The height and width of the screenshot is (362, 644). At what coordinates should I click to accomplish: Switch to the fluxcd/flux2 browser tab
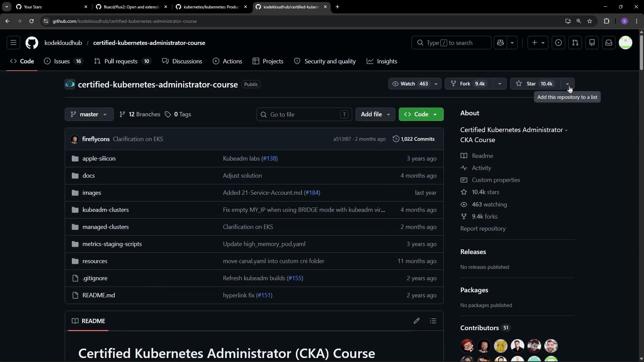click(131, 7)
